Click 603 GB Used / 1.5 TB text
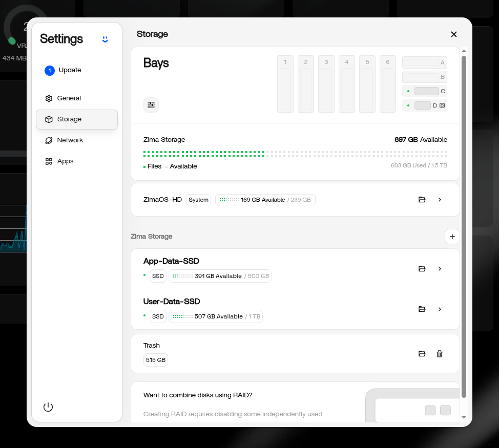Screen dimensions: 499x448 coord(419,165)
